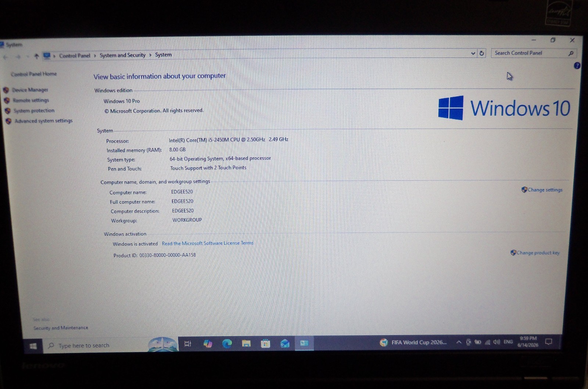The height and width of the screenshot is (389, 588).
Task: Open the Action Center notifications icon
Action: (549, 342)
